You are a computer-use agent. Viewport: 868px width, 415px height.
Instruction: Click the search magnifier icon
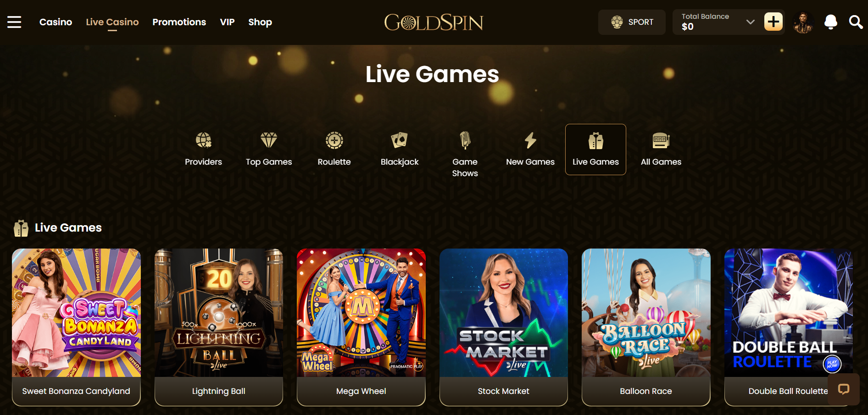coord(856,22)
